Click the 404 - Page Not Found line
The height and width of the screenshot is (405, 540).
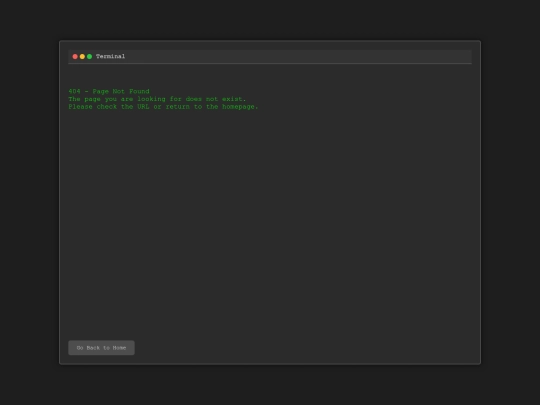tap(109, 91)
